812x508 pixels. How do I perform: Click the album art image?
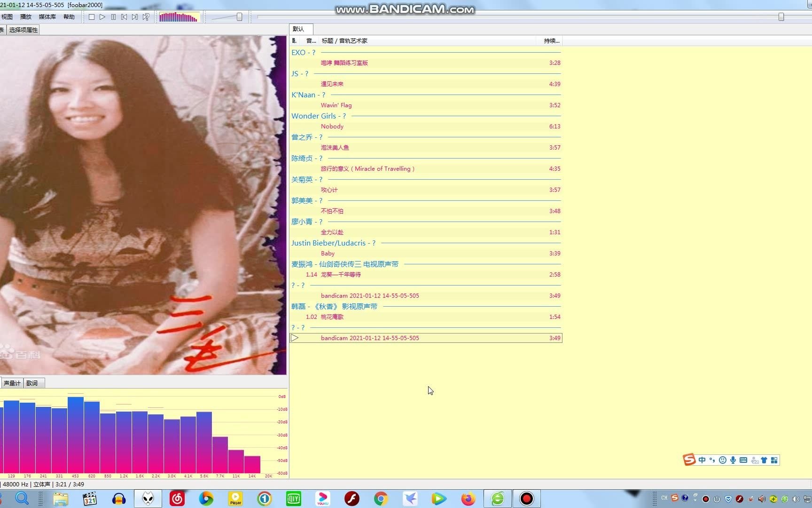pyautogui.click(x=143, y=205)
